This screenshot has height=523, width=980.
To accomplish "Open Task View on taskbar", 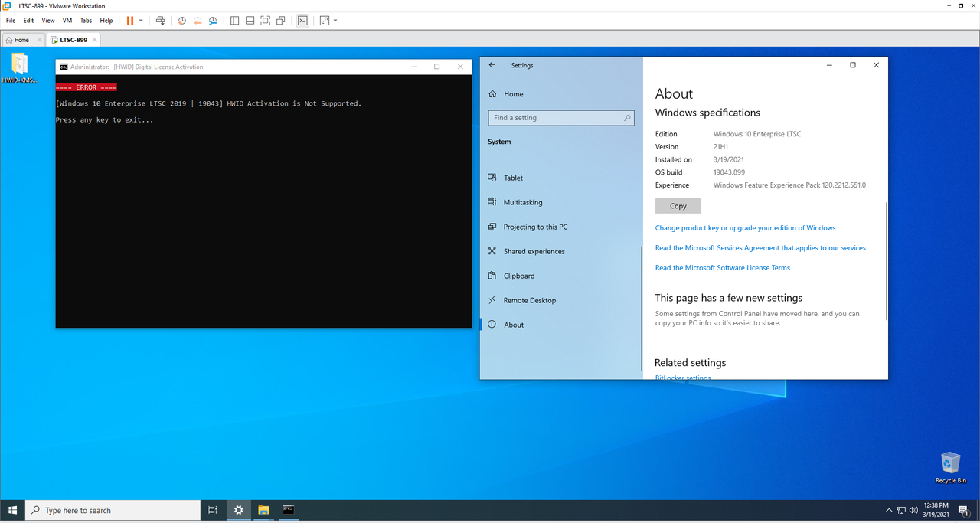I will click(213, 510).
